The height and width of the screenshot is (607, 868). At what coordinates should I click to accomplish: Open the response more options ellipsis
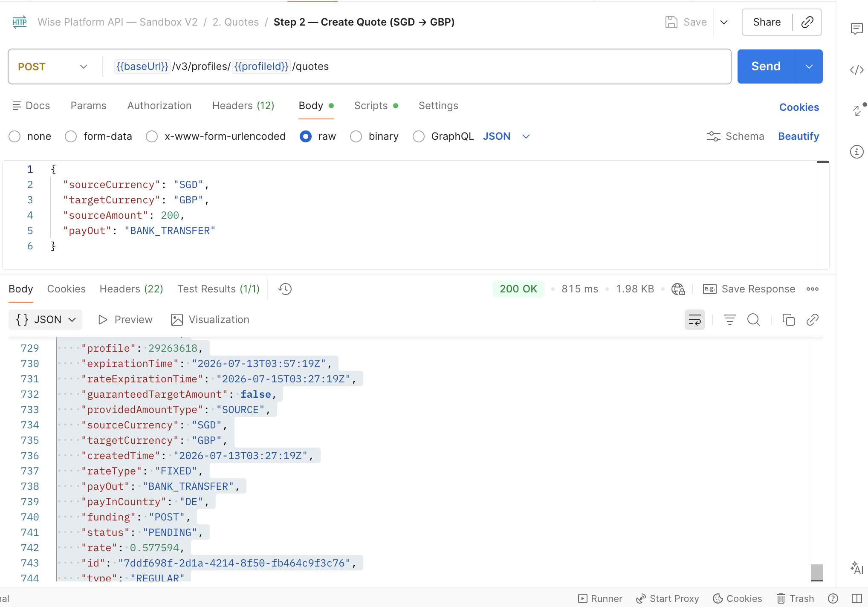[813, 289]
